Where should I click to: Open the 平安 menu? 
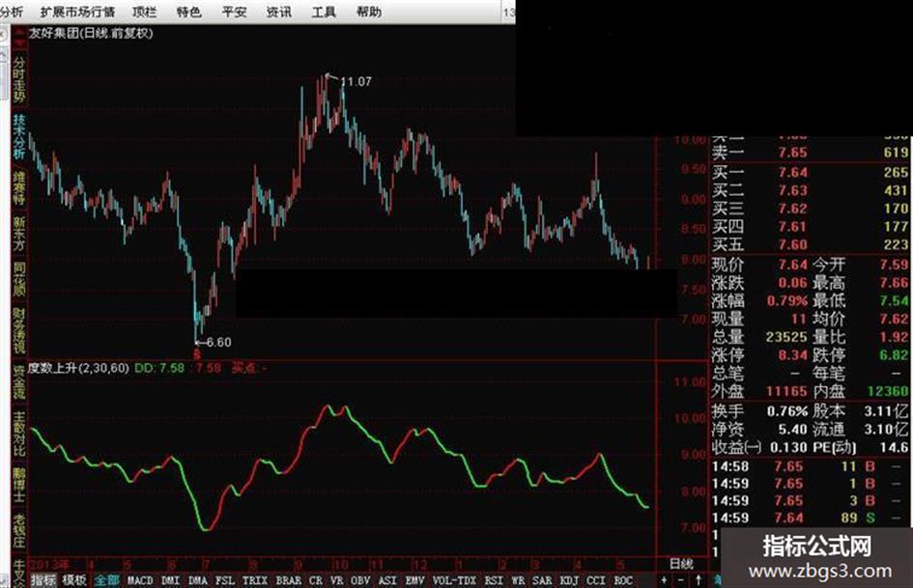pyautogui.click(x=234, y=12)
